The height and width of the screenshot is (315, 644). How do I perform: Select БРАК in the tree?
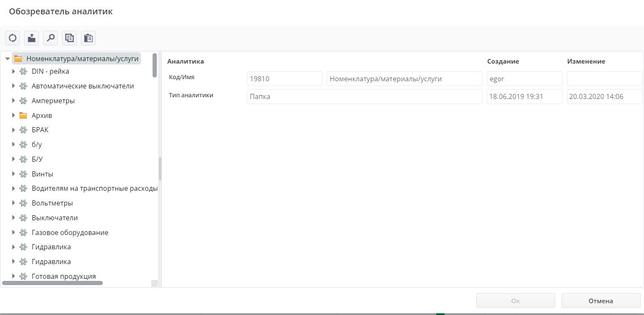[40, 130]
